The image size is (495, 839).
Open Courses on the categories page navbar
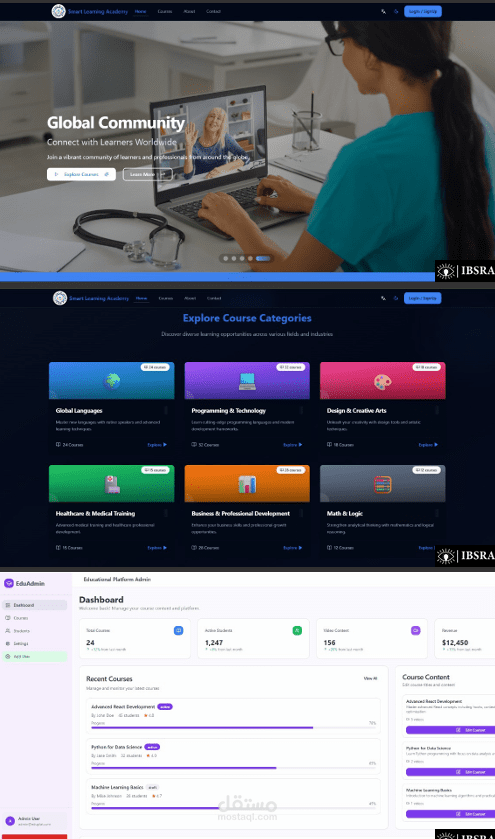coord(166,298)
